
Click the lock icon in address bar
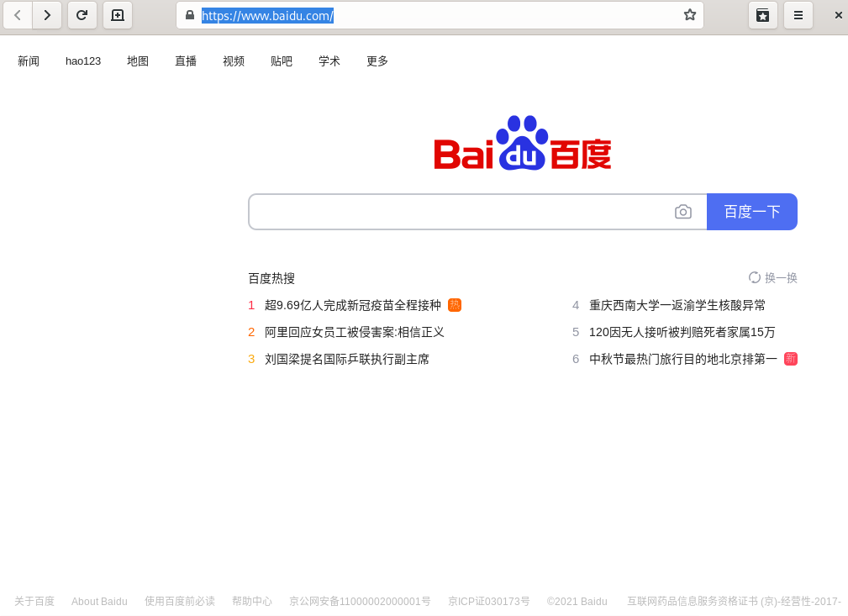(x=190, y=15)
